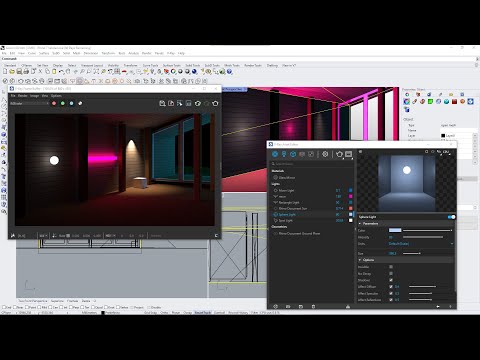Click Print icon in Rhino standard toolbar
480x360 pixels.
pyautogui.click(x=26, y=71)
